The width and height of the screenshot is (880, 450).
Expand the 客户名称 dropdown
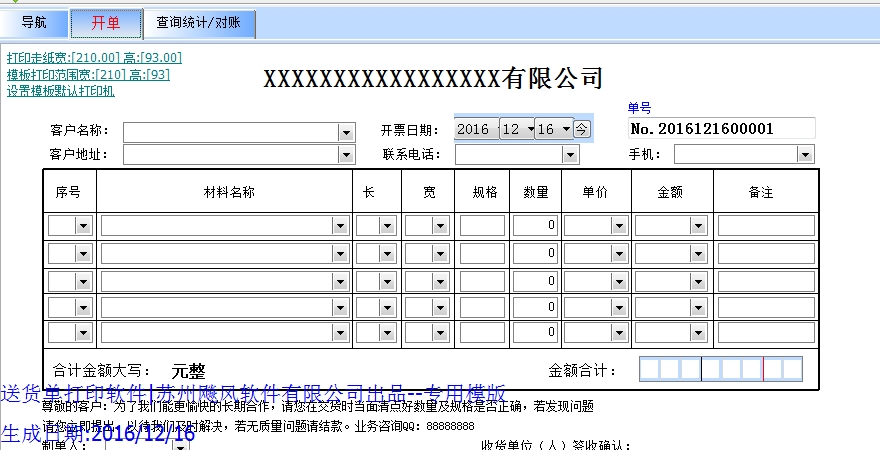tap(346, 132)
